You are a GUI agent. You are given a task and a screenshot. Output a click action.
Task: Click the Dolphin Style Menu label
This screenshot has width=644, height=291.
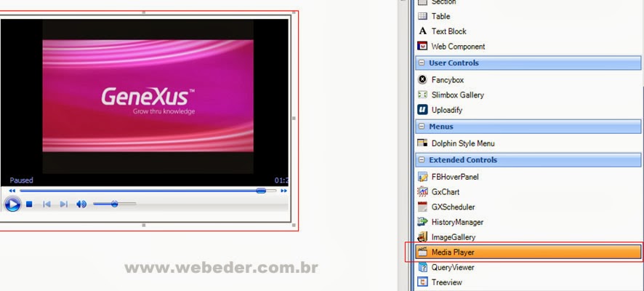(463, 143)
